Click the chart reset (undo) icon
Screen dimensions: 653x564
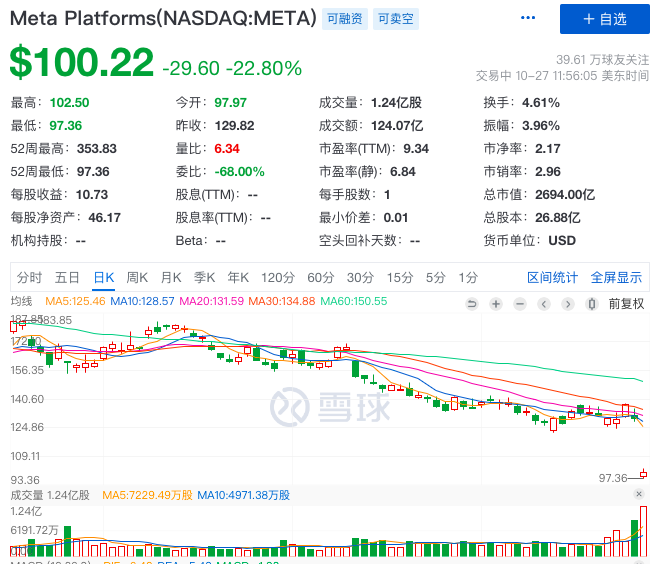472,304
